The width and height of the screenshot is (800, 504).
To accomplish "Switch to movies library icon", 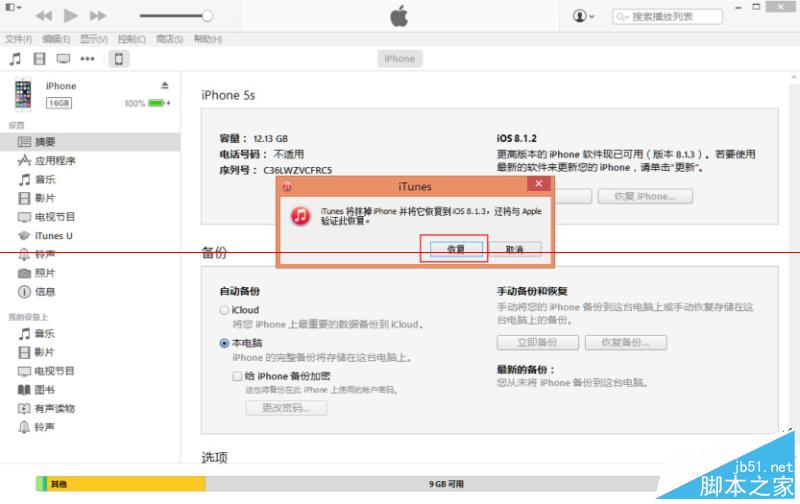I will [39, 59].
